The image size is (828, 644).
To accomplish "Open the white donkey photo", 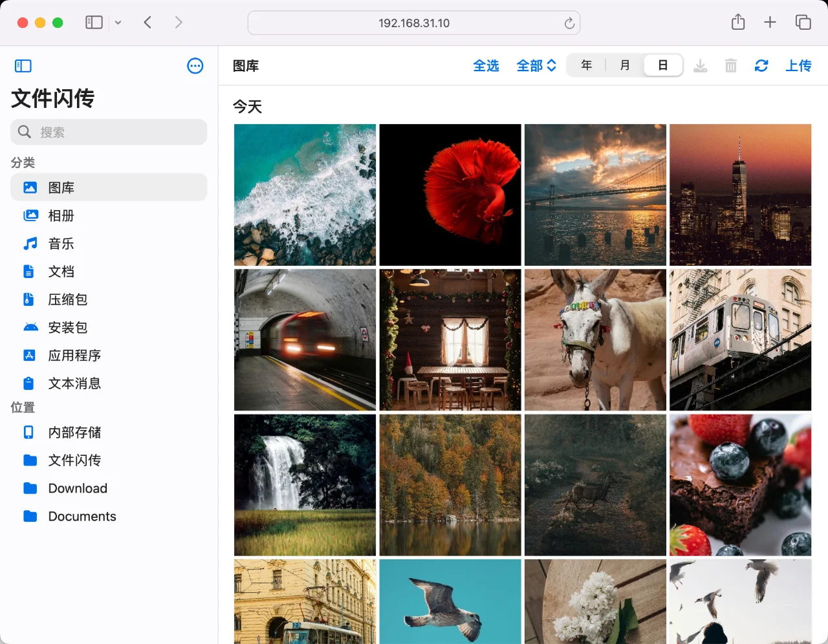I will tap(595, 340).
